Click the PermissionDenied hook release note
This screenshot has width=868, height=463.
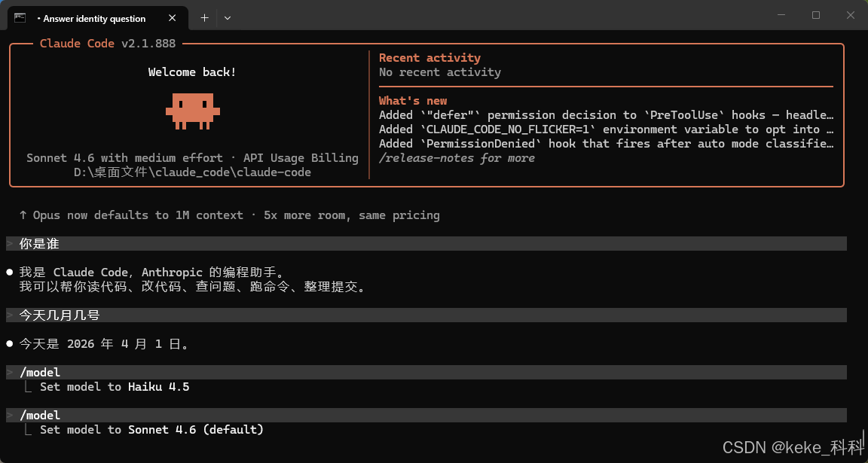click(x=606, y=144)
